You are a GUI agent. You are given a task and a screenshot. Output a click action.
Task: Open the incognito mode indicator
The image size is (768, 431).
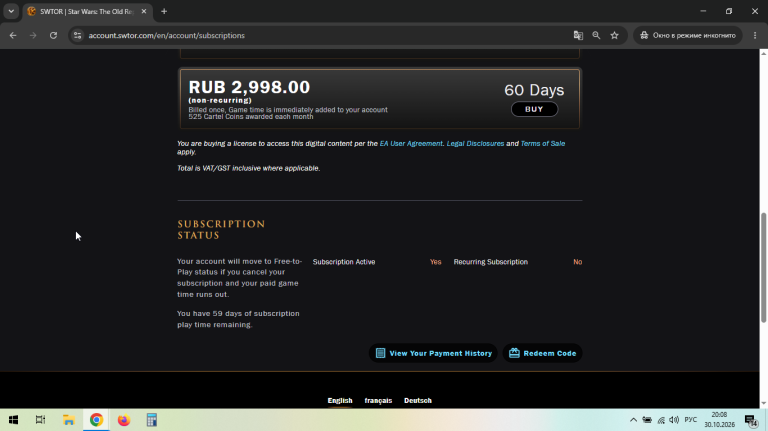click(x=688, y=35)
